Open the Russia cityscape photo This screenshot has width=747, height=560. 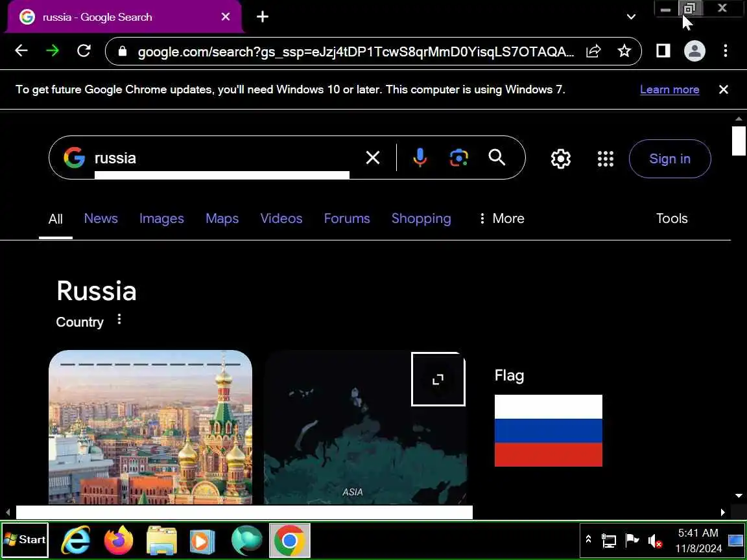[150, 427]
